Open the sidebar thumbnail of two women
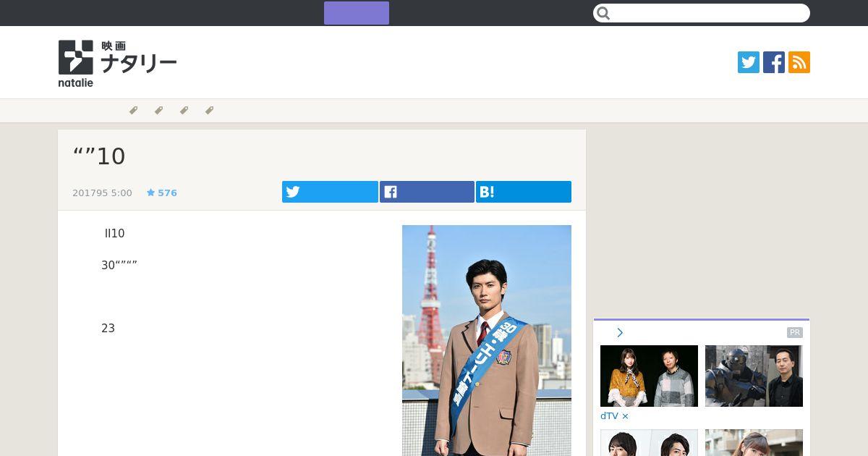The image size is (868, 456). click(x=649, y=376)
